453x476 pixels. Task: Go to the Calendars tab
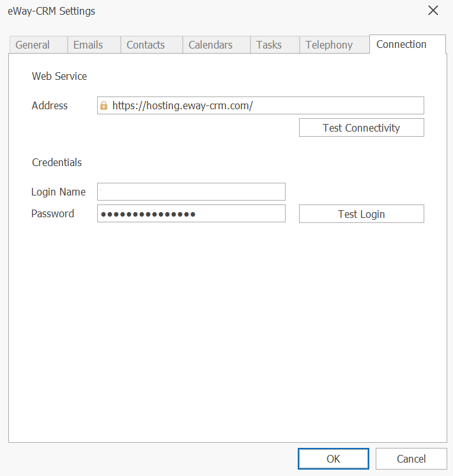tap(217, 45)
